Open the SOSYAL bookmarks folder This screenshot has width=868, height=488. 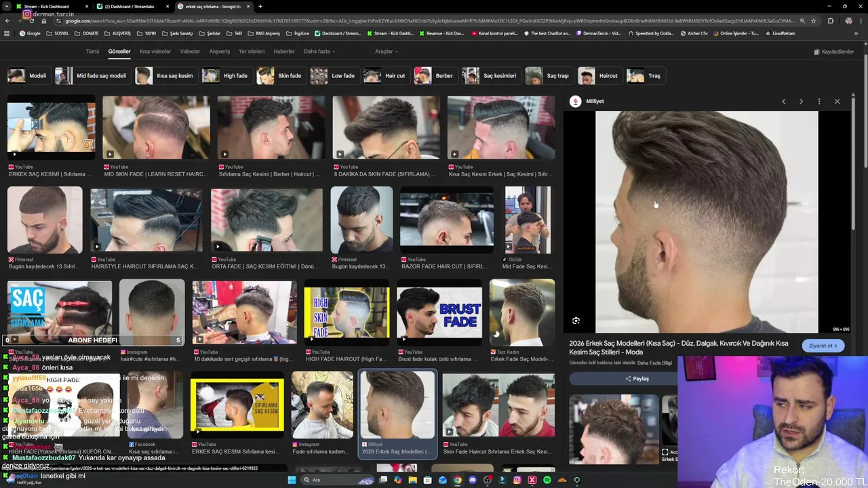click(58, 33)
